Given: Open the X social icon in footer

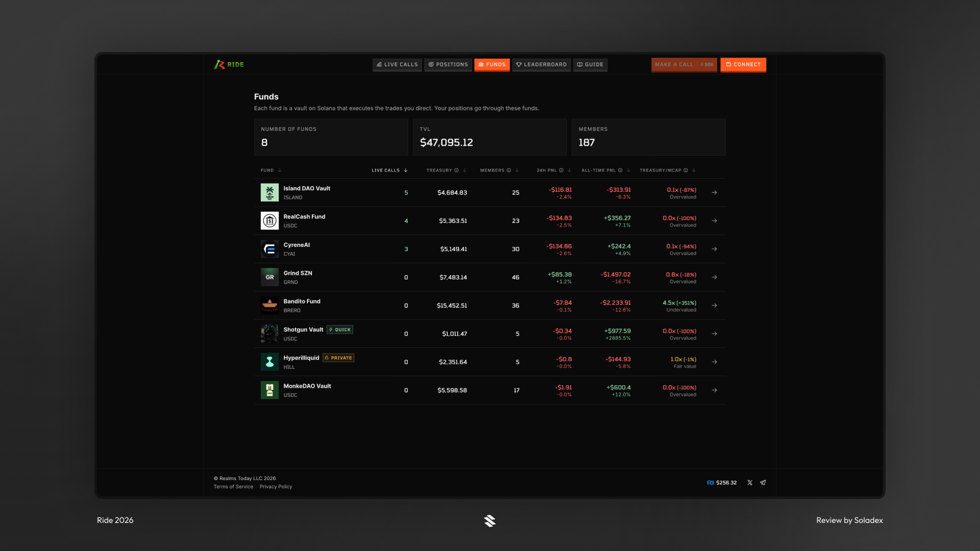Looking at the screenshot, I should [750, 483].
